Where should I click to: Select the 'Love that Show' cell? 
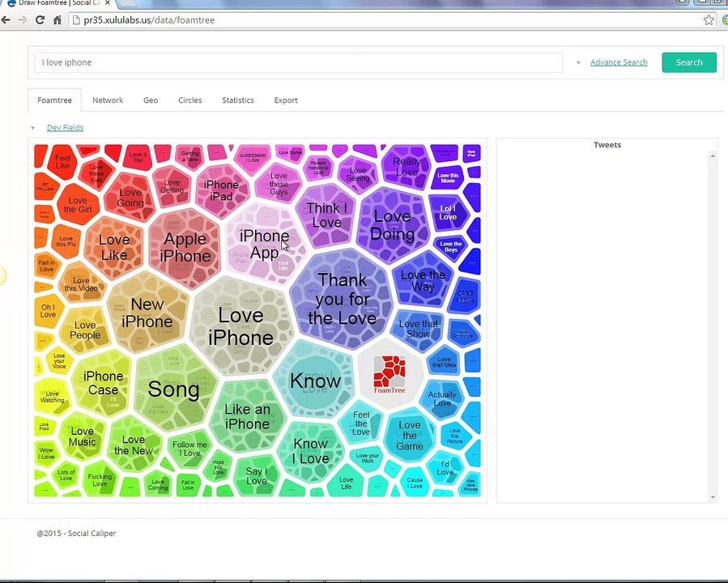419,329
